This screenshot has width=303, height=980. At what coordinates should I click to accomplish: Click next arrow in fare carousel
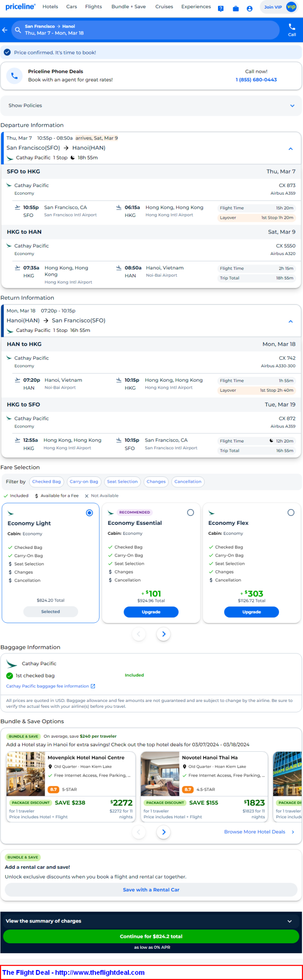(164, 634)
